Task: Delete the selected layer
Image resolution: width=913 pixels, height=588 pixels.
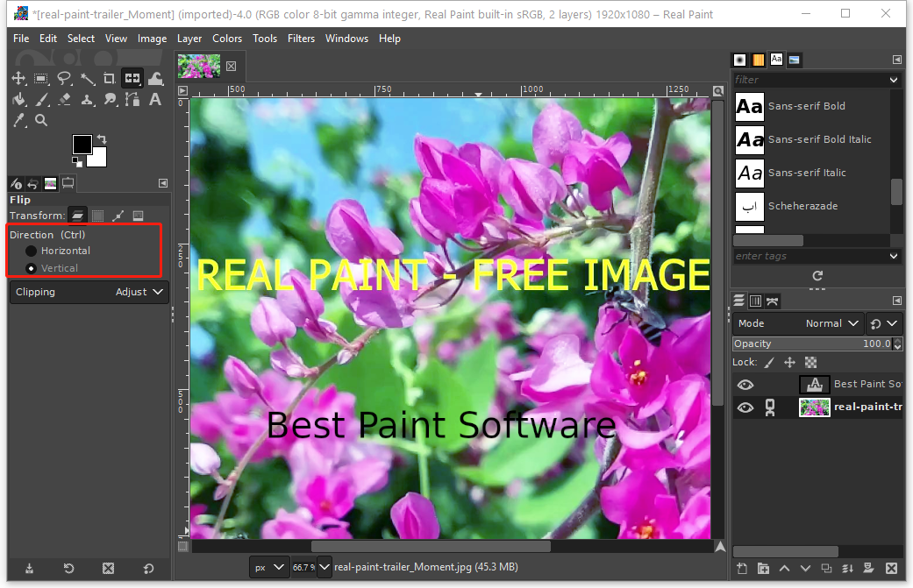Action: [892, 568]
